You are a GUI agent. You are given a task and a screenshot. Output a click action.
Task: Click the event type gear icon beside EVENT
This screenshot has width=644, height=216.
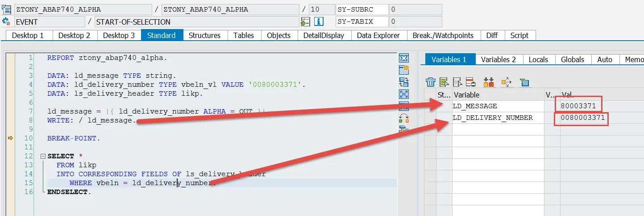(x=6, y=21)
